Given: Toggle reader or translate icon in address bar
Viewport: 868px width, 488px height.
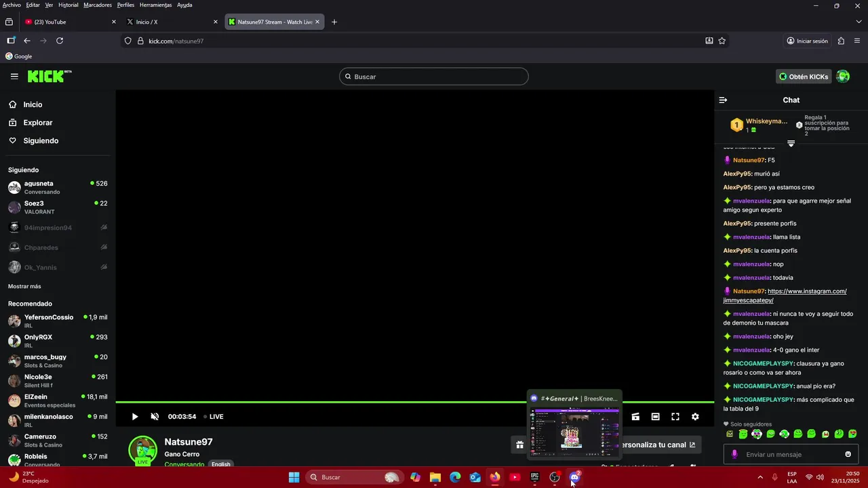Looking at the screenshot, I should [x=709, y=41].
